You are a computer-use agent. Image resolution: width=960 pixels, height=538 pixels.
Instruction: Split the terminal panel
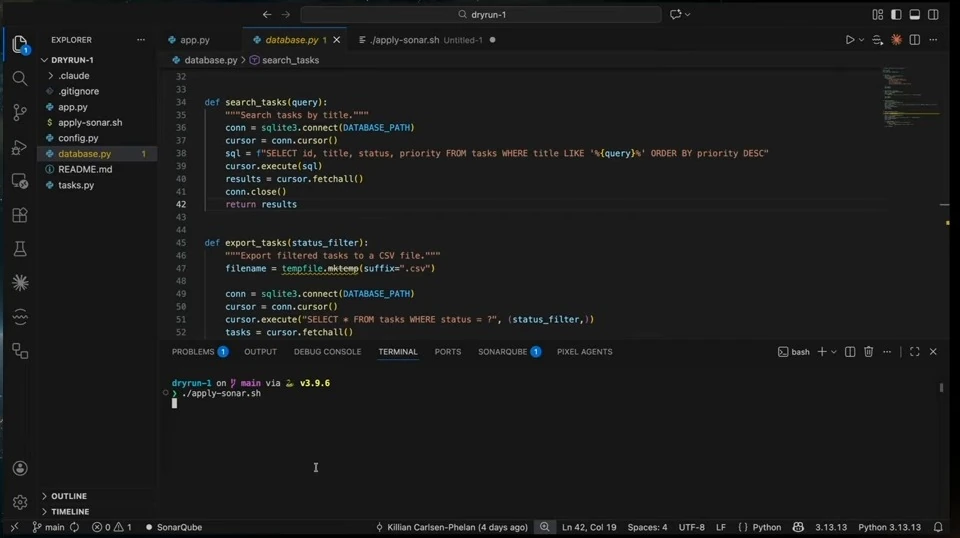point(850,352)
